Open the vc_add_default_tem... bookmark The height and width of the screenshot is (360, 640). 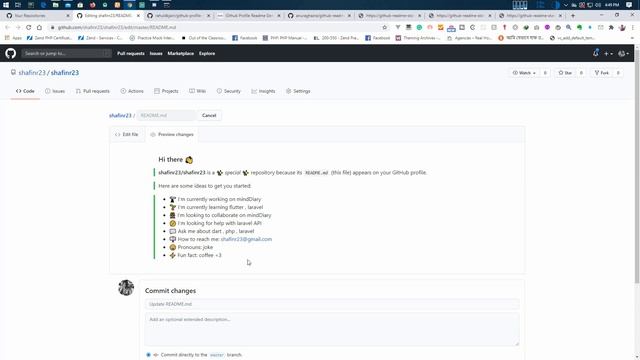(x=572, y=38)
